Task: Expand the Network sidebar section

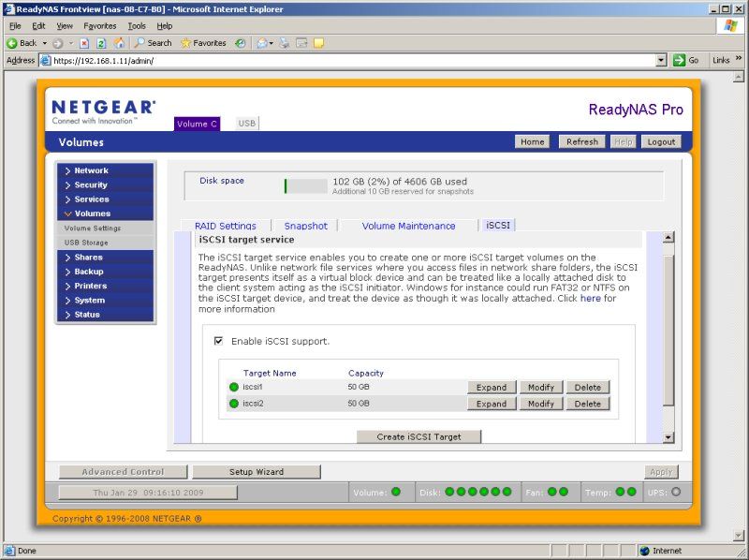Action: pyautogui.click(x=105, y=170)
